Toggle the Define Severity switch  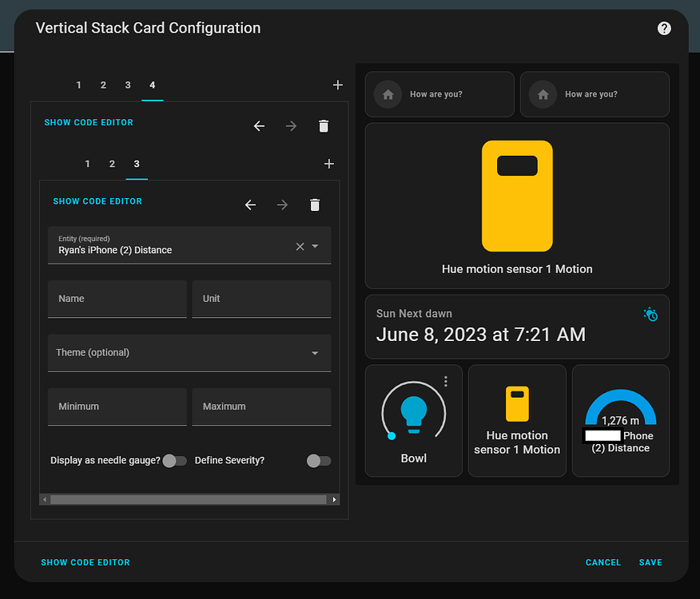pyautogui.click(x=318, y=461)
